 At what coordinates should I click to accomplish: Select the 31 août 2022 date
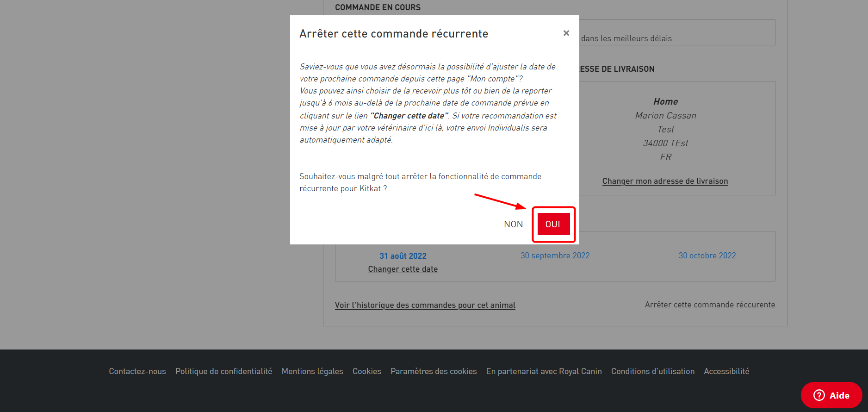click(403, 256)
